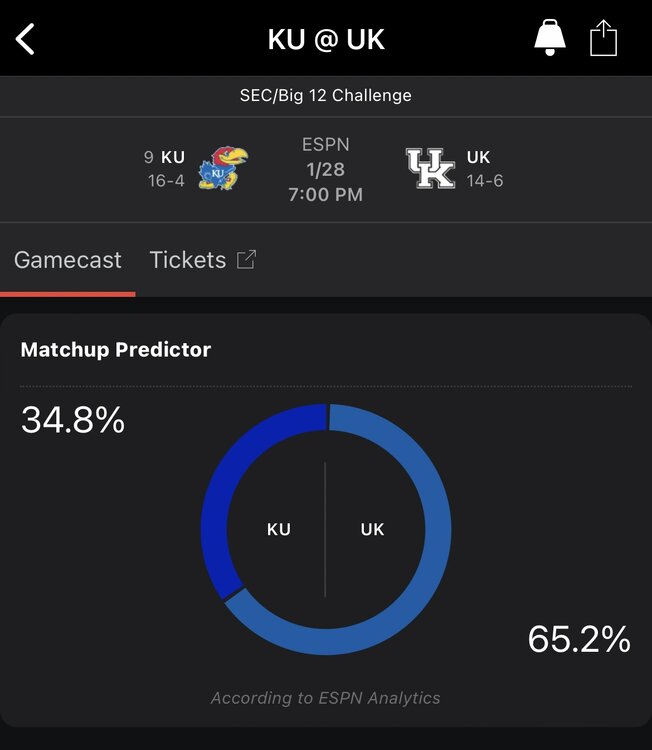The width and height of the screenshot is (652, 750).
Task: Tap the UK team name in scoreboard
Action: click(478, 157)
